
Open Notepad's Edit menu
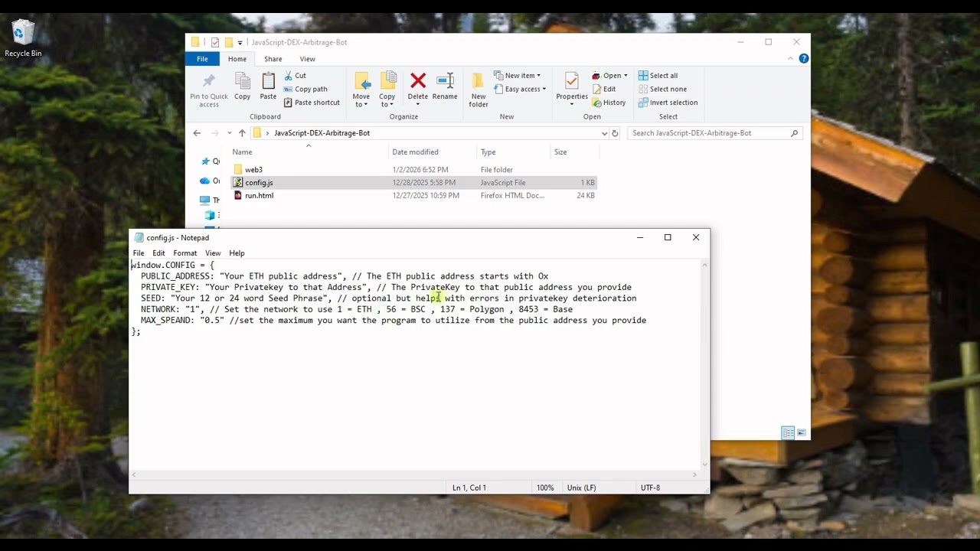pos(158,253)
